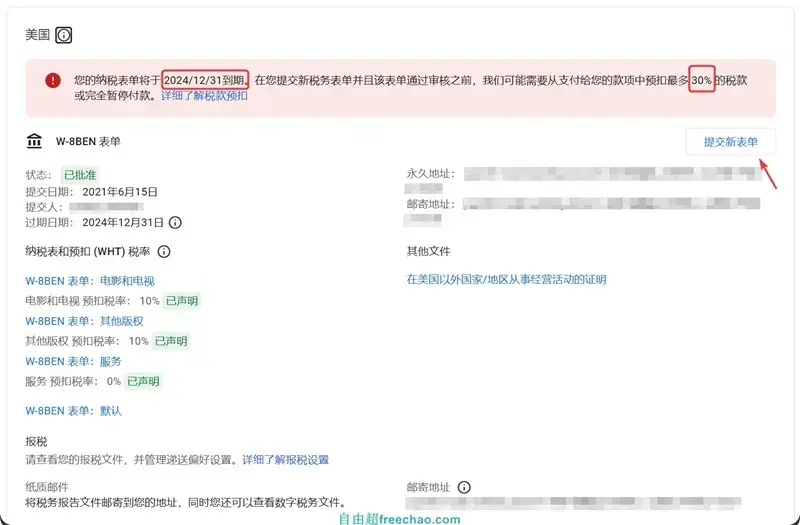Click the 提交人 label
Image resolution: width=800 pixels, height=525 pixels.
coord(42,207)
